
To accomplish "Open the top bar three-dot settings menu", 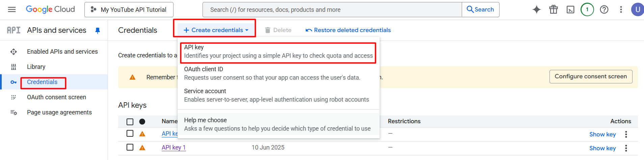I will pos(621,9).
